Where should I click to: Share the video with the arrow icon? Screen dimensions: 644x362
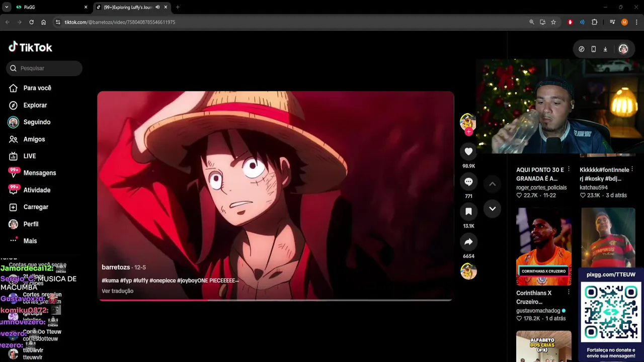click(x=468, y=242)
